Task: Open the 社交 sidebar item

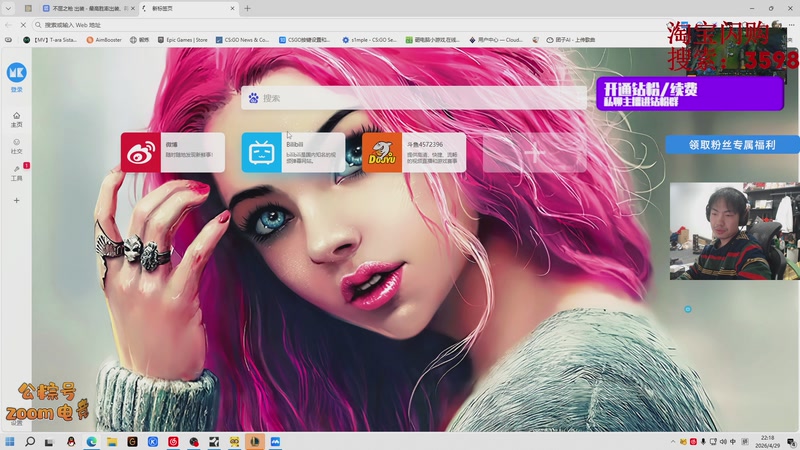Action: click(16, 146)
